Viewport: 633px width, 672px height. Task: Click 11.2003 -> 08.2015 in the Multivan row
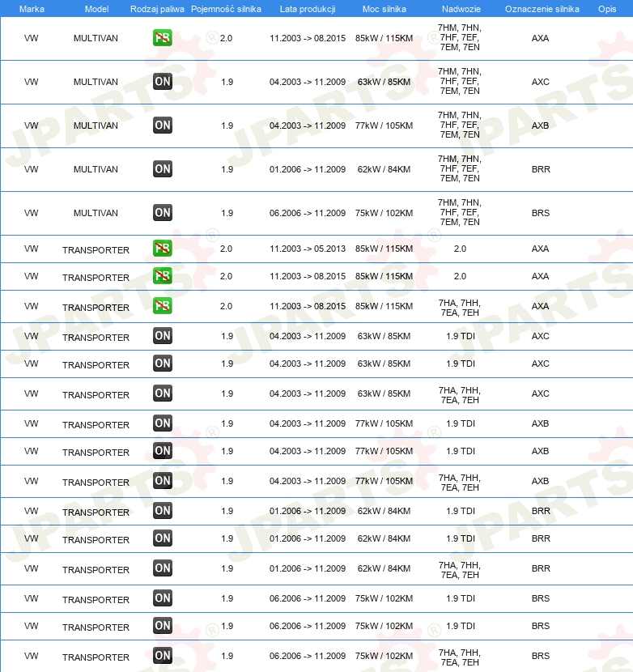tap(308, 38)
